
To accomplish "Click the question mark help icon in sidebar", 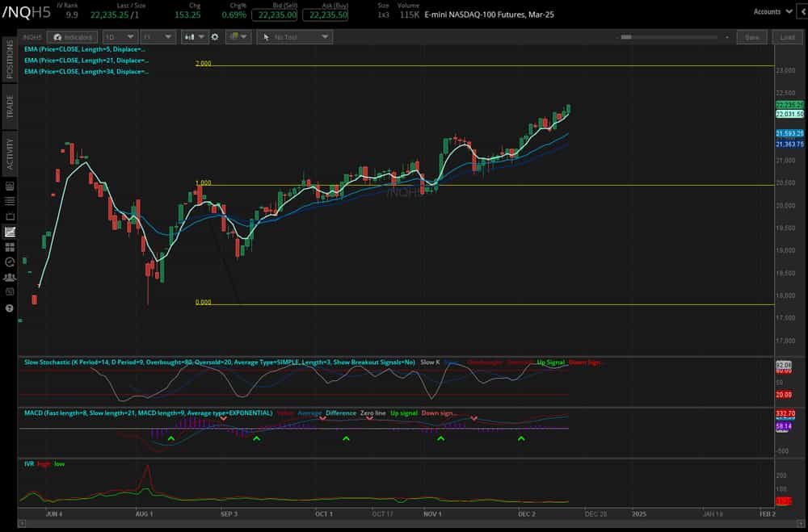I will (9, 308).
